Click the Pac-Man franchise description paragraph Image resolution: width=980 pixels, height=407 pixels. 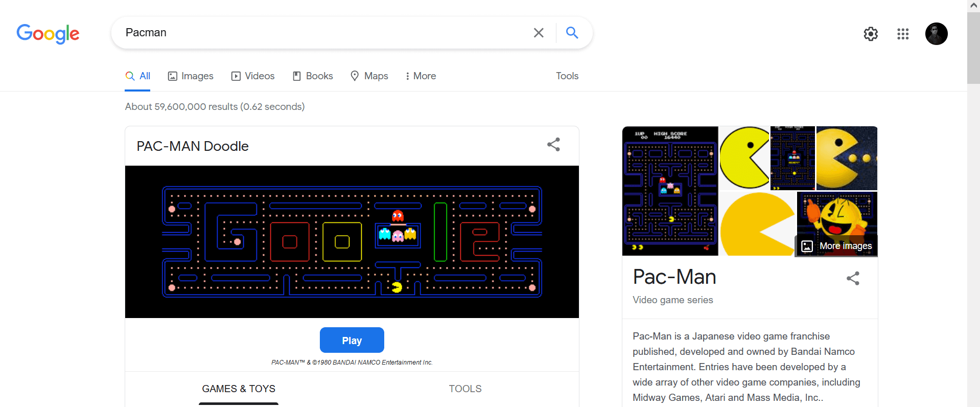click(x=746, y=367)
